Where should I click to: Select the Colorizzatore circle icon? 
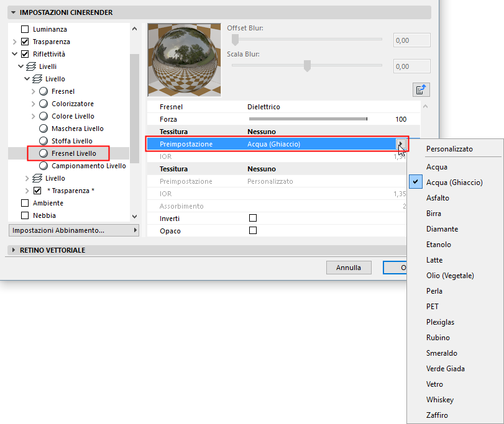[44, 104]
